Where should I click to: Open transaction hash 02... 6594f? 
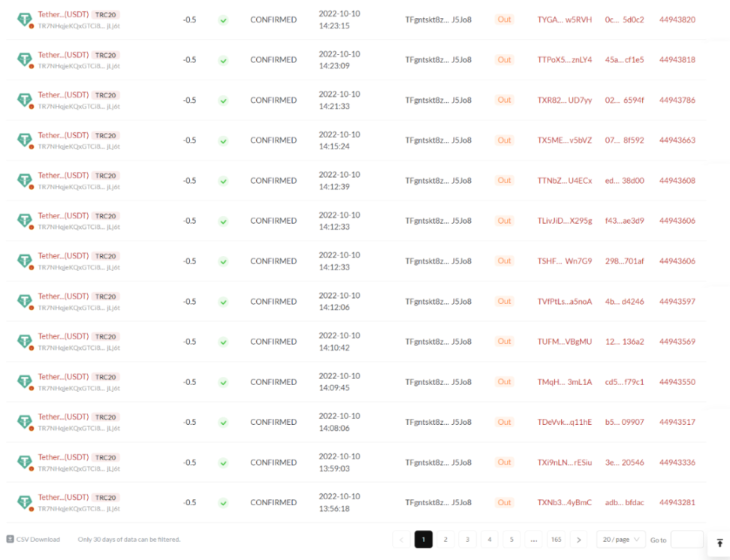624,100
